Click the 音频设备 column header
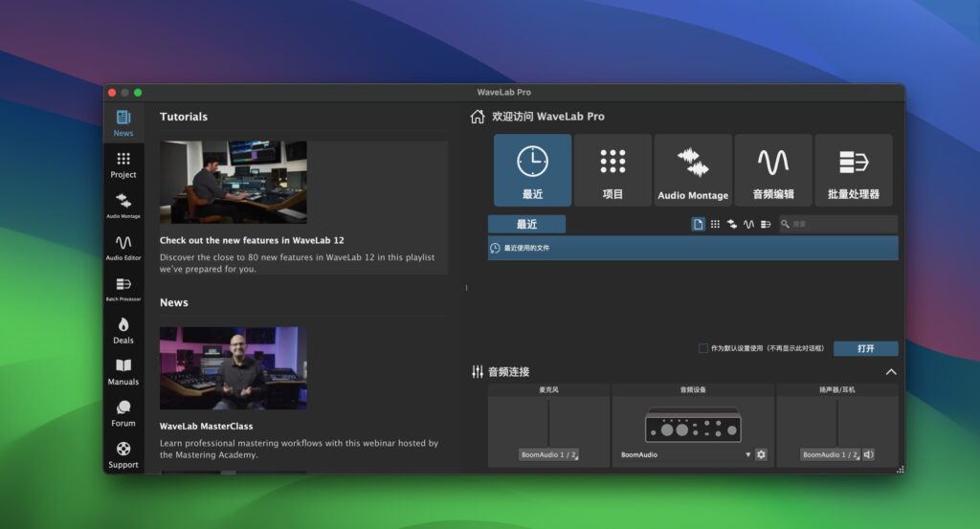980x529 pixels. click(x=693, y=389)
